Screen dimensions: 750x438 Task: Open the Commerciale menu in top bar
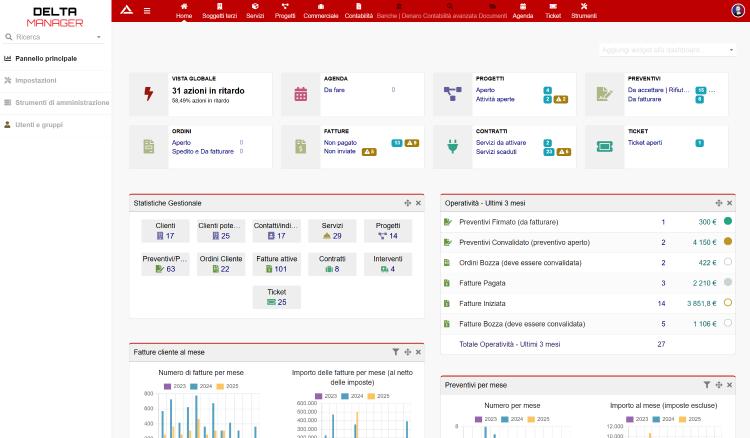click(x=320, y=11)
